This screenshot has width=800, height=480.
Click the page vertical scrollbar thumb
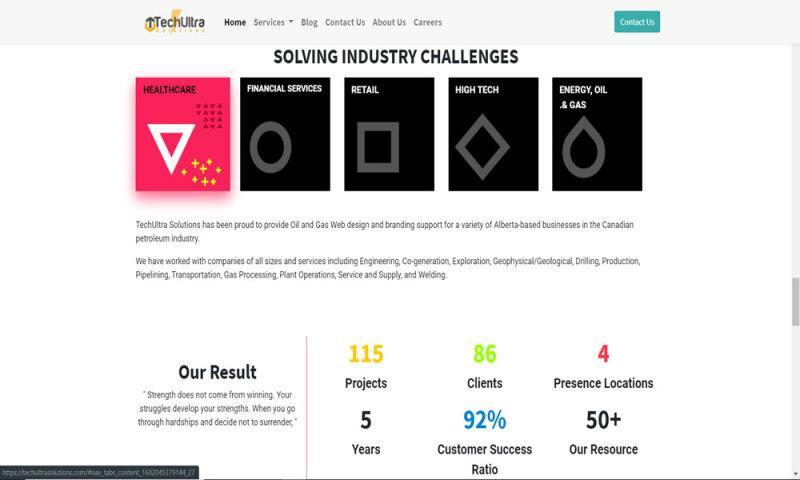click(795, 301)
